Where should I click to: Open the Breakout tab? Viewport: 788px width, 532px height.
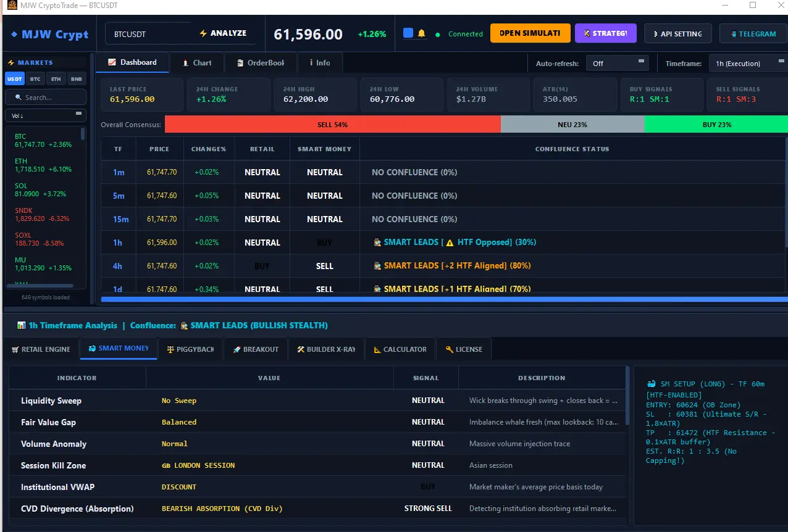[256, 349]
